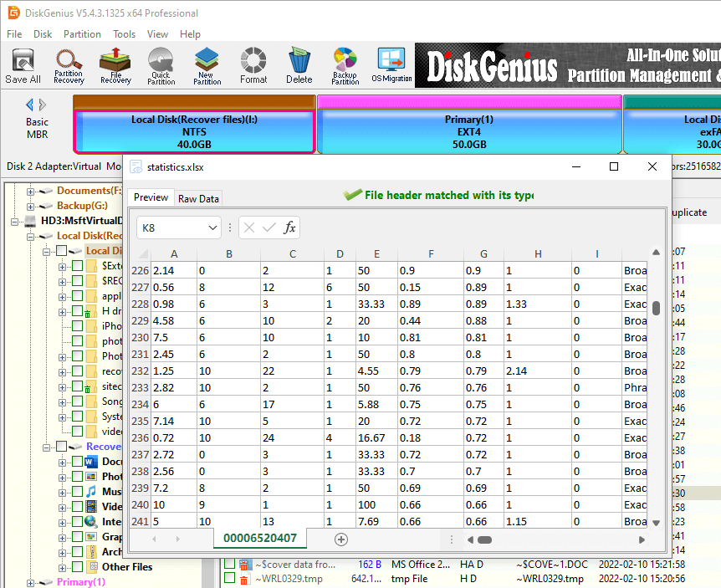721x588 pixels.
Task: Click the Save All button
Action: [x=23, y=64]
